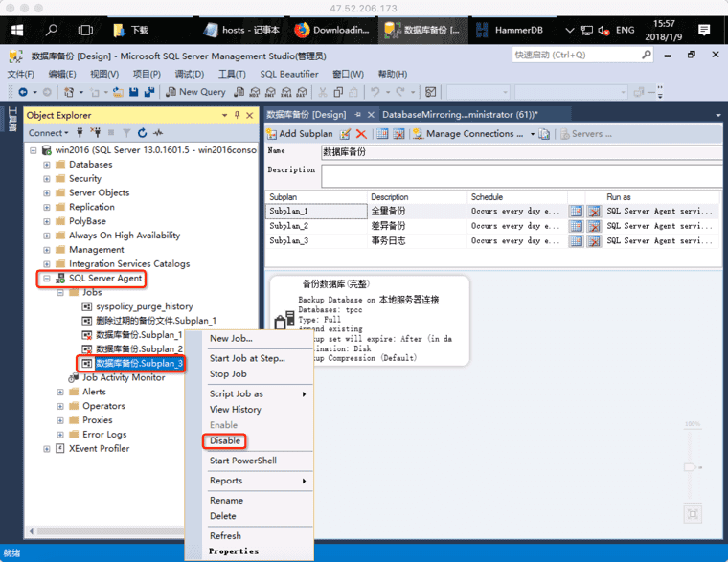
Task: Click Subplan Schedule calendar icon in designer toolbar
Action: click(382, 134)
